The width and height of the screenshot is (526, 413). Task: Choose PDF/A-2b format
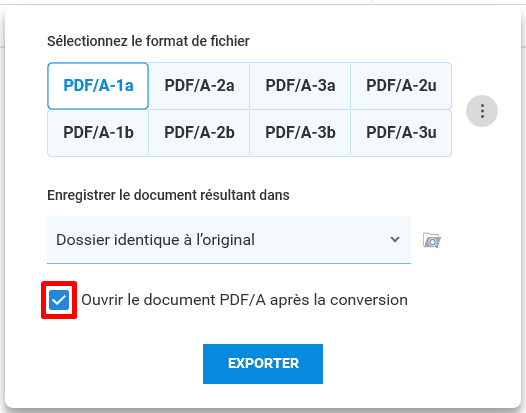pyautogui.click(x=199, y=133)
